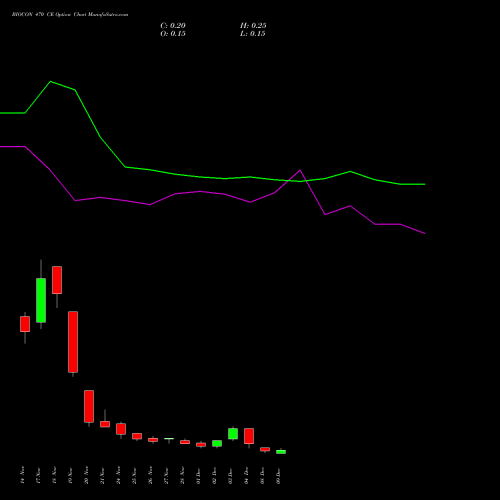Image resolution: width=500 pixels, height=500 pixels.
Task: Select the low value 'L: 0.15'
Action: pyautogui.click(x=253, y=34)
